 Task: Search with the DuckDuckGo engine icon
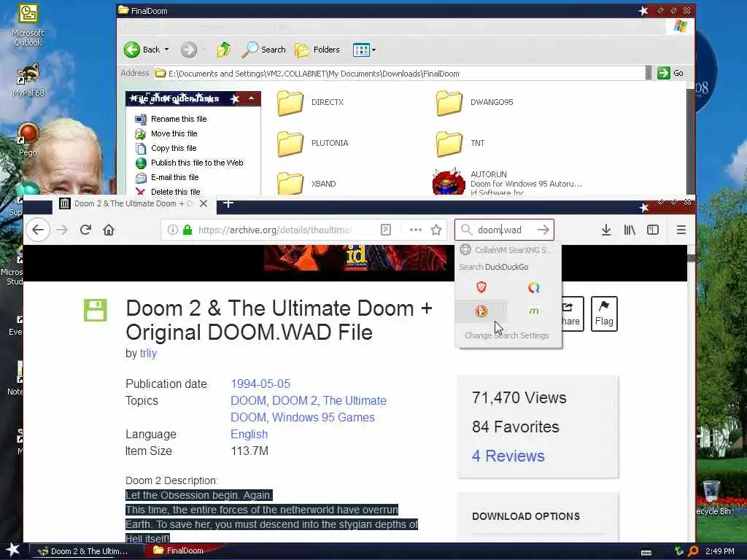click(x=481, y=311)
